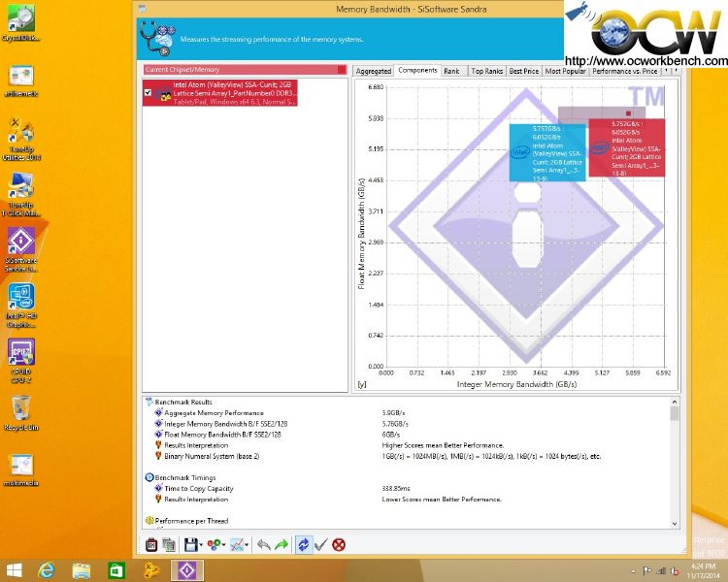The image size is (728, 582).
Task: Click the right tab-scroll arrow
Action: [676, 71]
